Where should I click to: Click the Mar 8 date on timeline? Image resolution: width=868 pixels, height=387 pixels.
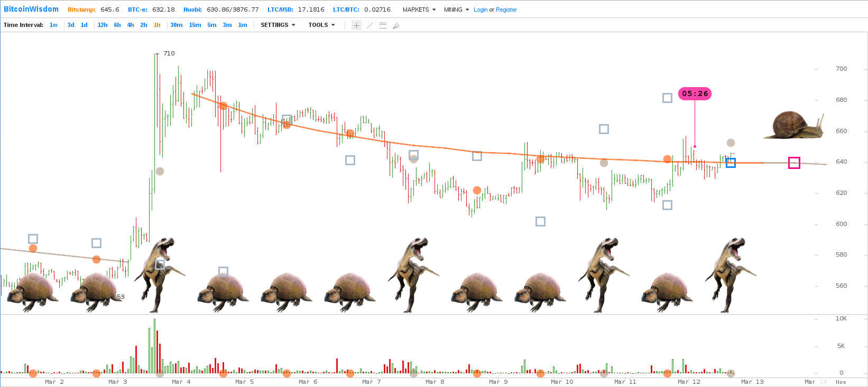click(435, 382)
